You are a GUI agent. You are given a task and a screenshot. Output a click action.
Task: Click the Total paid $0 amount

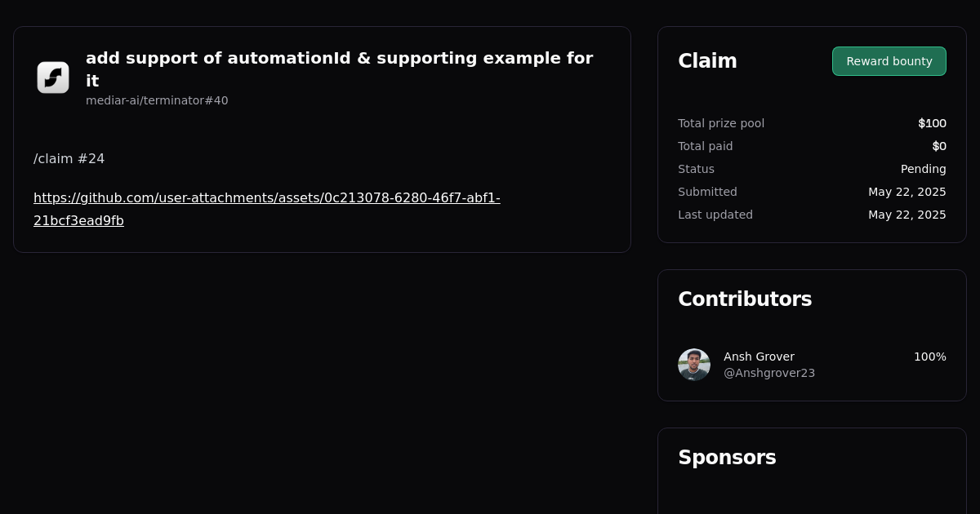point(939,146)
